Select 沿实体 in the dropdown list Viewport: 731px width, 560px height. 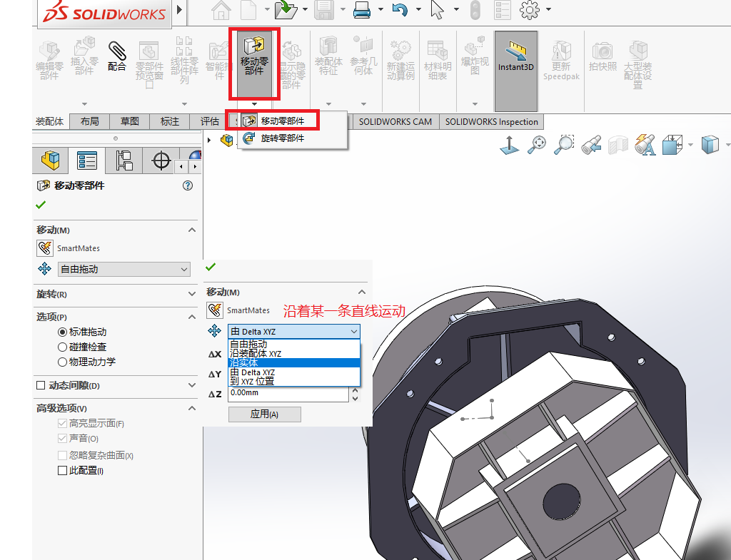294,363
